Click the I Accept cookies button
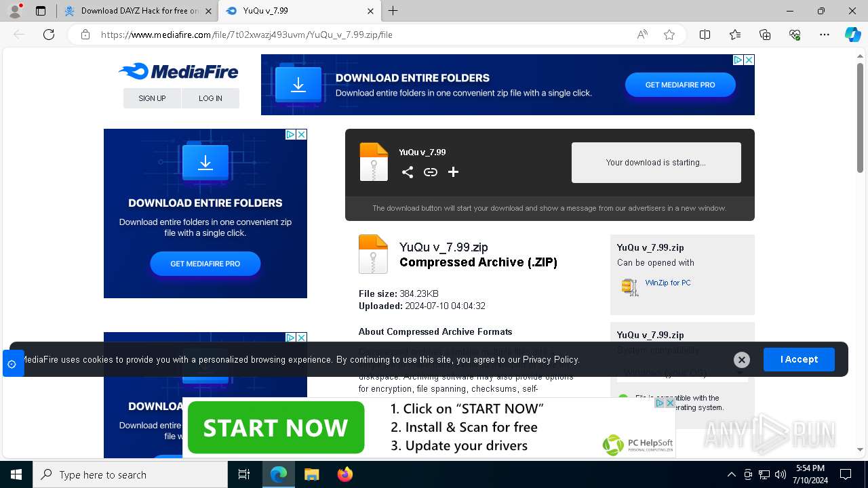The width and height of the screenshot is (868, 488). 799,359
